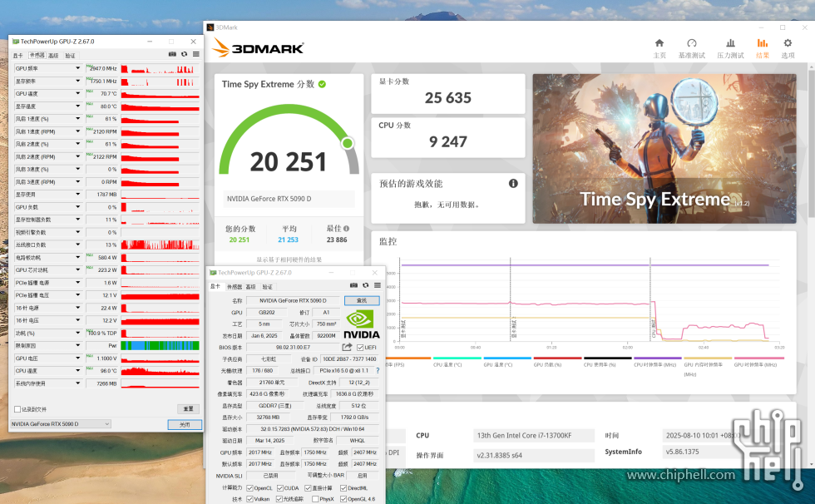
Task: Enable the log to file checkbox
Action: (x=17, y=409)
